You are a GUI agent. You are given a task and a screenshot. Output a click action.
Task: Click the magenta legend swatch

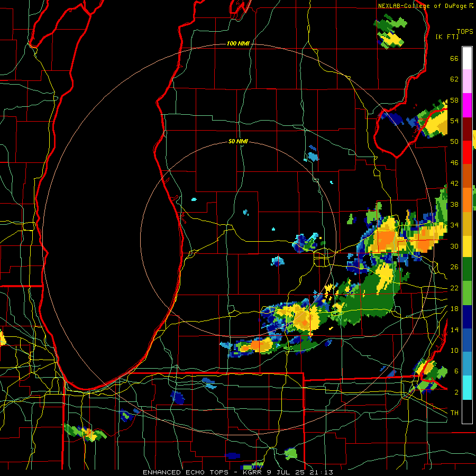click(x=467, y=105)
